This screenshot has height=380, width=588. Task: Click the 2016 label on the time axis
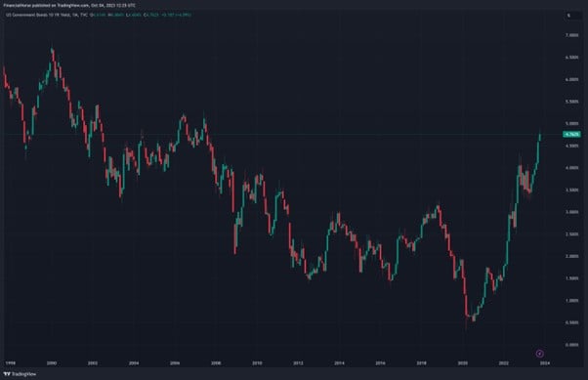coord(380,363)
